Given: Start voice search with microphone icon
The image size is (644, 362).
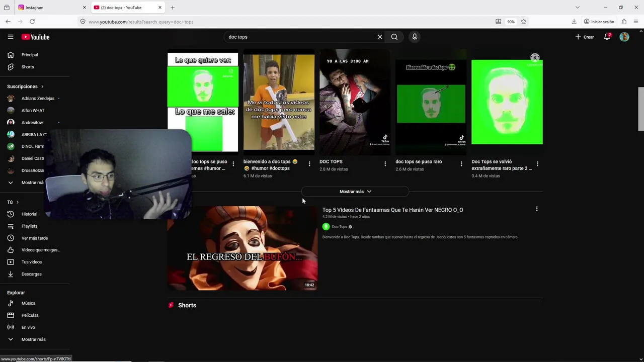Looking at the screenshot, I should (415, 37).
